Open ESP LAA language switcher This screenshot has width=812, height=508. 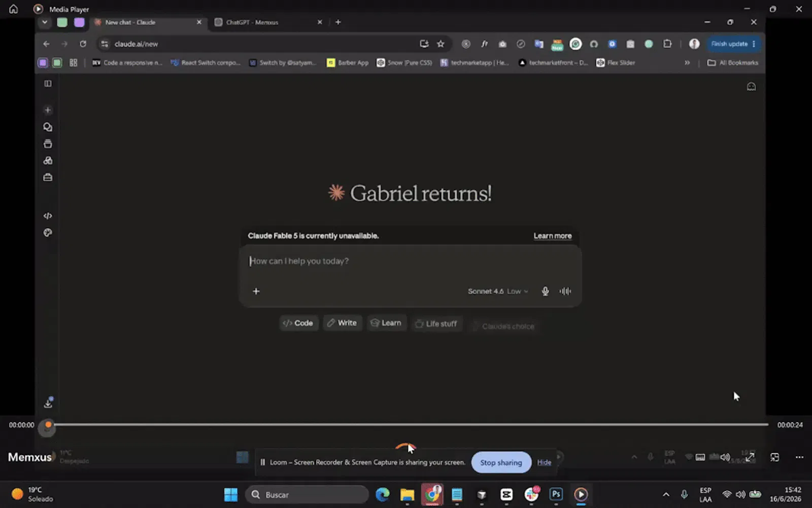(705, 494)
